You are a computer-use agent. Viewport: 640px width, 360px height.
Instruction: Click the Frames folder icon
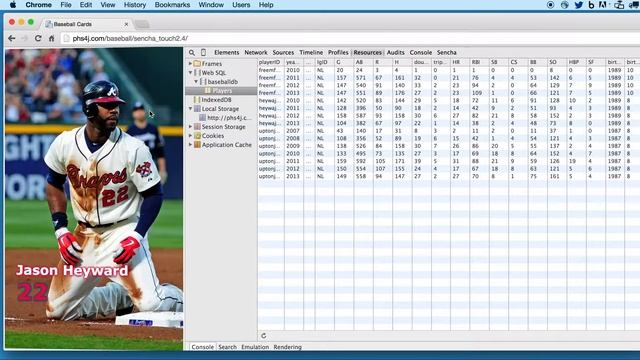197,64
